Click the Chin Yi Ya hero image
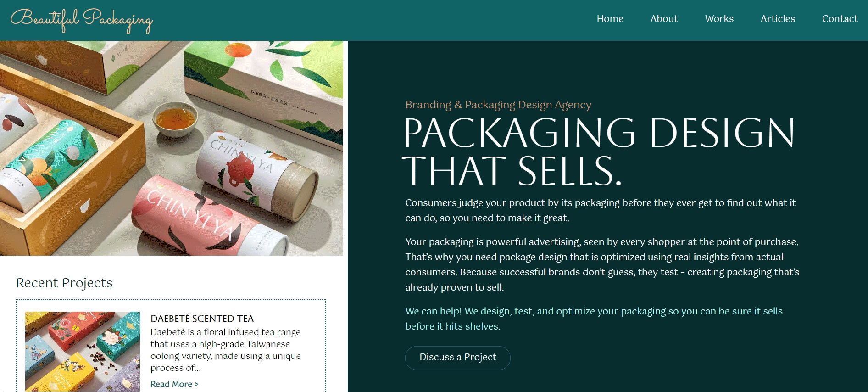 [172, 148]
